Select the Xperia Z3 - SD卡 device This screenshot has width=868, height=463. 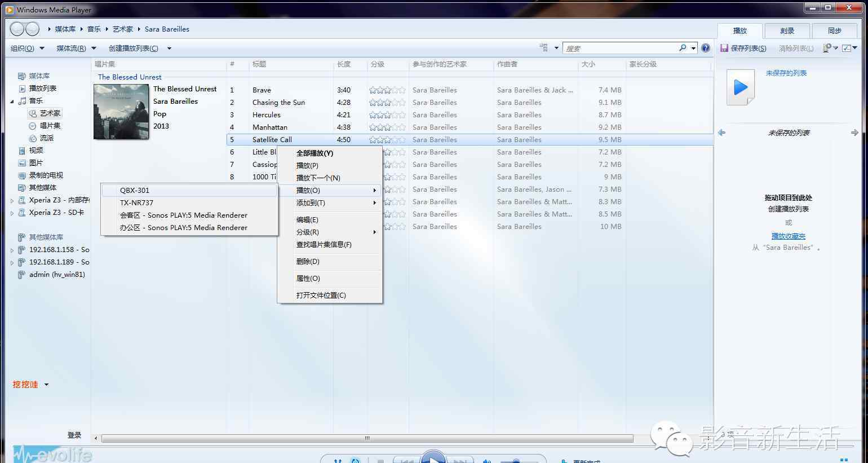click(x=51, y=212)
